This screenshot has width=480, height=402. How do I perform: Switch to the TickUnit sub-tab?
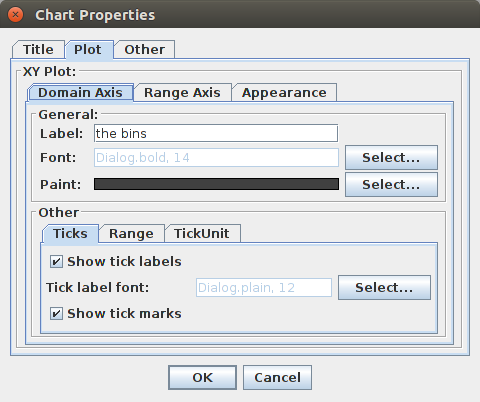(202, 234)
